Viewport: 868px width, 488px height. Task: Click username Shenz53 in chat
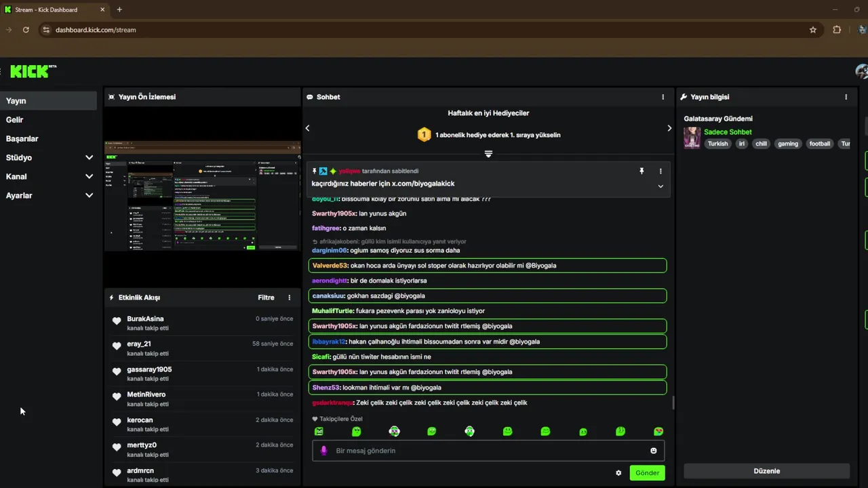tap(325, 388)
